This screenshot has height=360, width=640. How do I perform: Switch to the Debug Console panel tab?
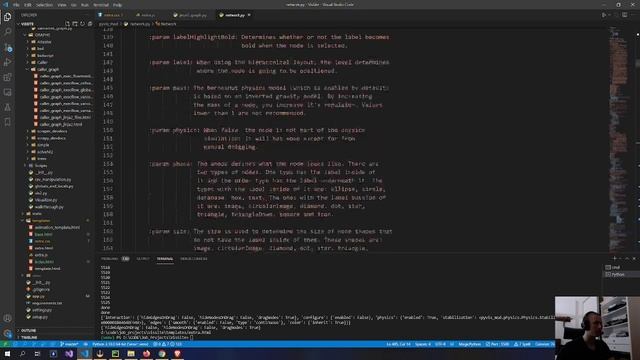(x=194, y=259)
